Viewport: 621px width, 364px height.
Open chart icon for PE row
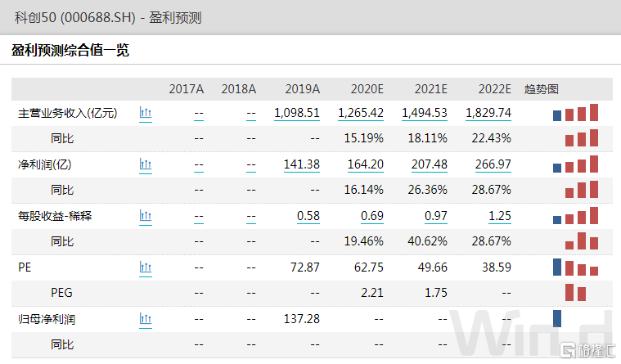pos(146,267)
